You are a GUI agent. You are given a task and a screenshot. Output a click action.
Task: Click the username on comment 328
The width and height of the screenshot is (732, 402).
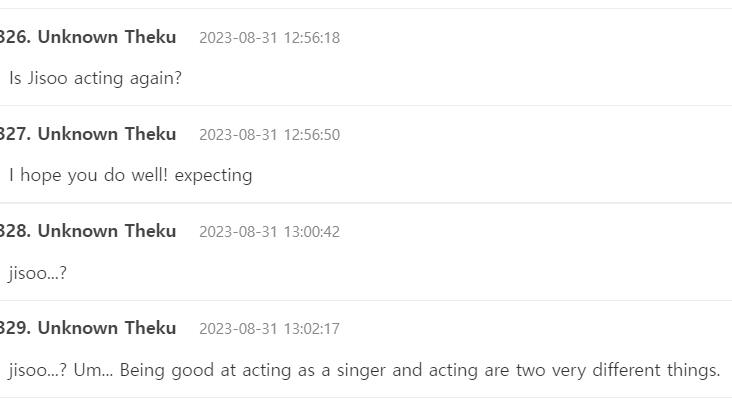coord(106,231)
